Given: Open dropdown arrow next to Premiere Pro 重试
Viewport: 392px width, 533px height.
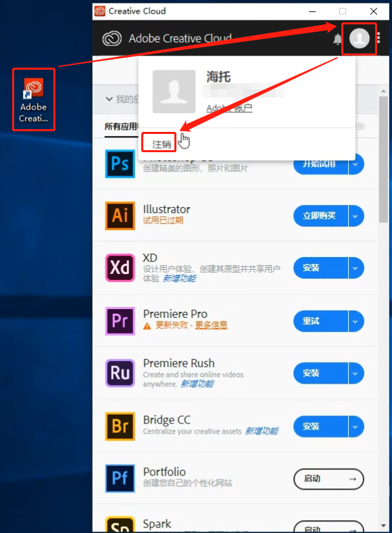Looking at the screenshot, I should (356, 321).
